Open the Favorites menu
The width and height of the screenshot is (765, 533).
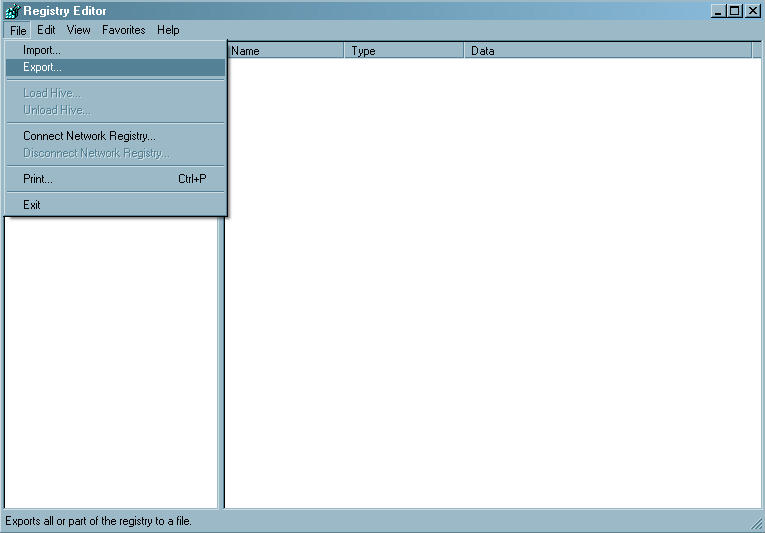coord(123,30)
